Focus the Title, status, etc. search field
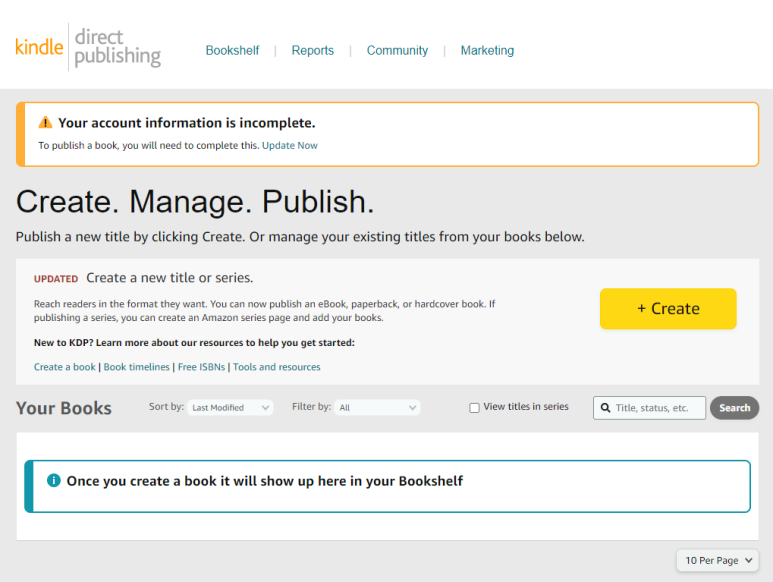 coord(649,408)
